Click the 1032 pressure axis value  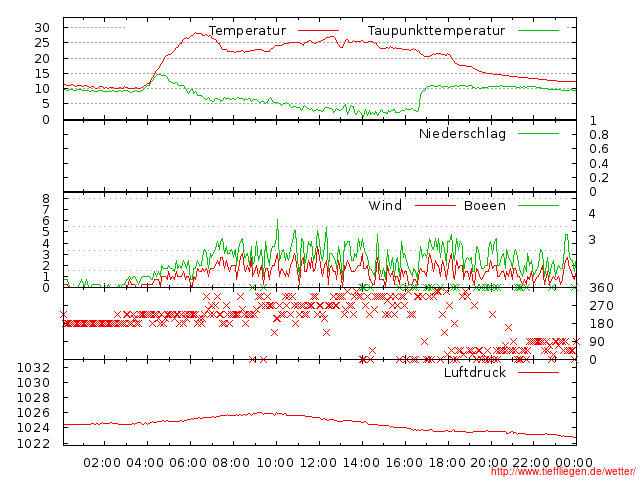tap(33, 368)
